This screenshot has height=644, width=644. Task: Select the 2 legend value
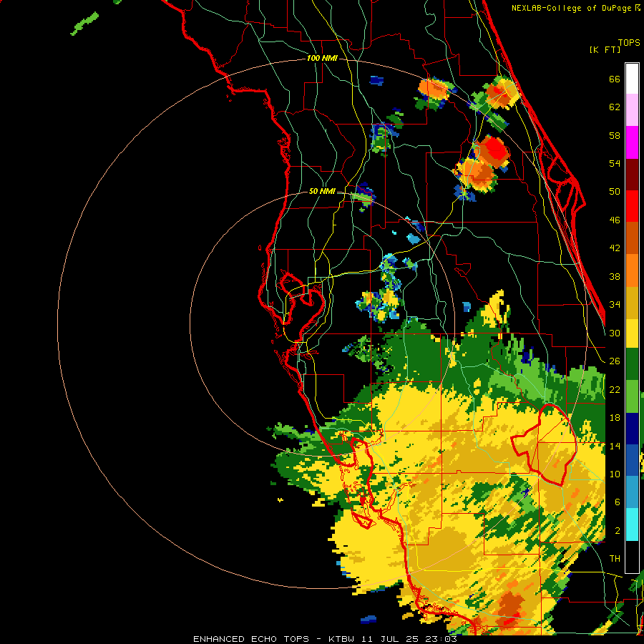(618, 531)
